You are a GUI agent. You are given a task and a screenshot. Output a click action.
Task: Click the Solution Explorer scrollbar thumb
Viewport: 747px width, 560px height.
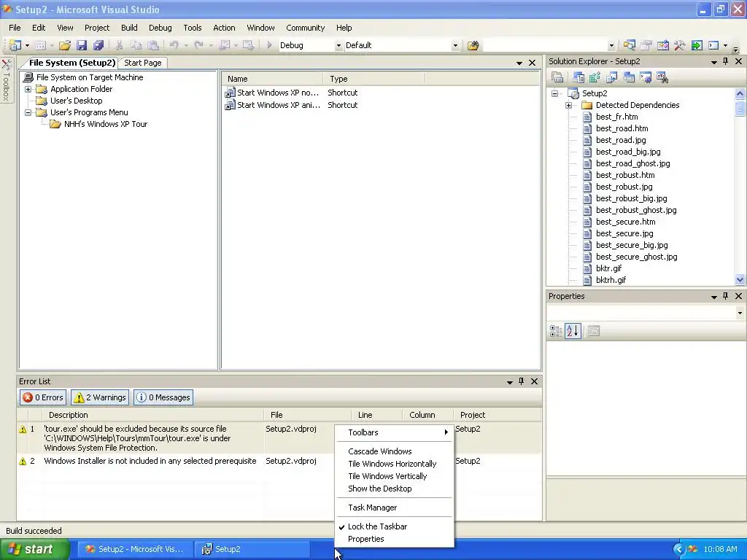(x=740, y=108)
